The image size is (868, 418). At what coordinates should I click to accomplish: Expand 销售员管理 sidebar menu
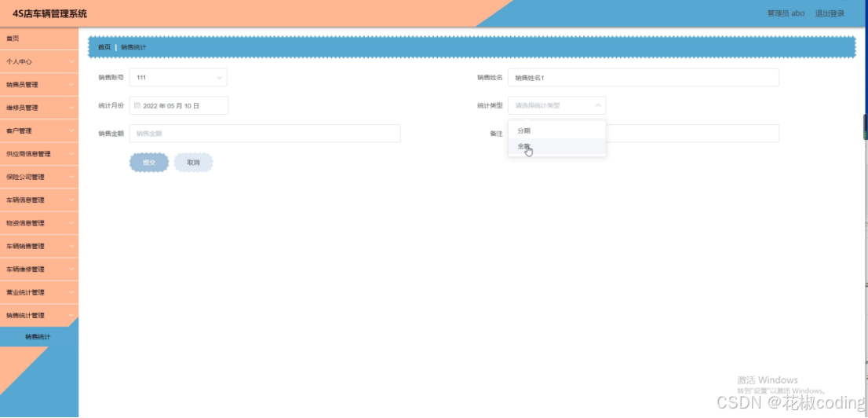[39, 85]
